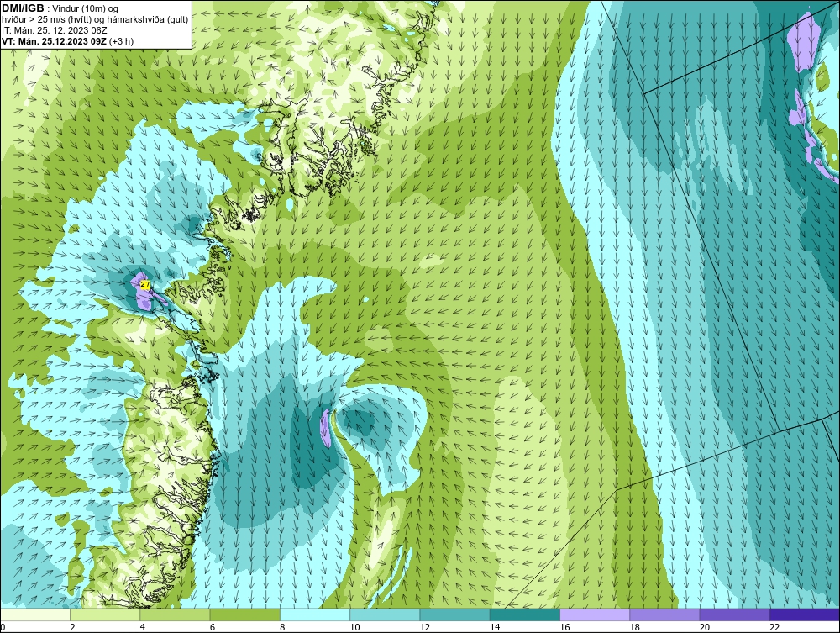
Task: Select the 16–18 m/s light purple swatch
Action: coord(595,615)
